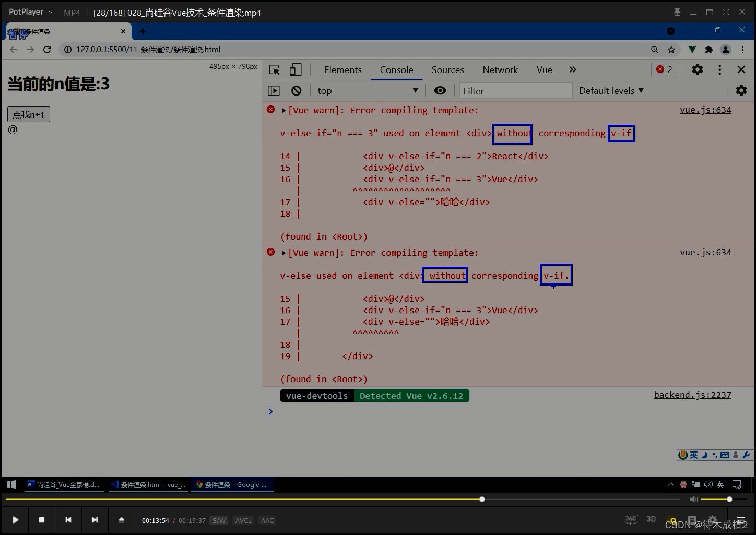Click the 点我n+1 button
This screenshot has height=535, width=756.
(29, 114)
